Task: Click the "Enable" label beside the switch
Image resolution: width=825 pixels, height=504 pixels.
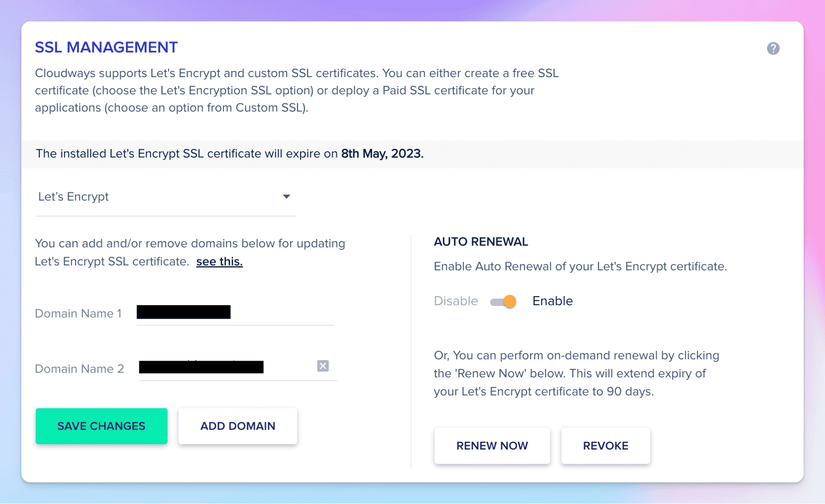Action: pos(552,301)
